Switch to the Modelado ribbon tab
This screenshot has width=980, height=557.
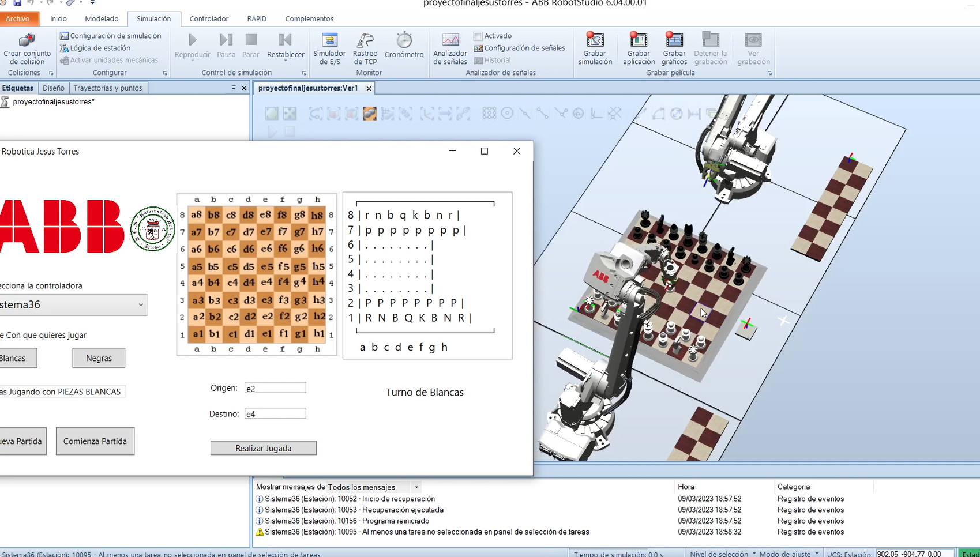[x=102, y=19]
